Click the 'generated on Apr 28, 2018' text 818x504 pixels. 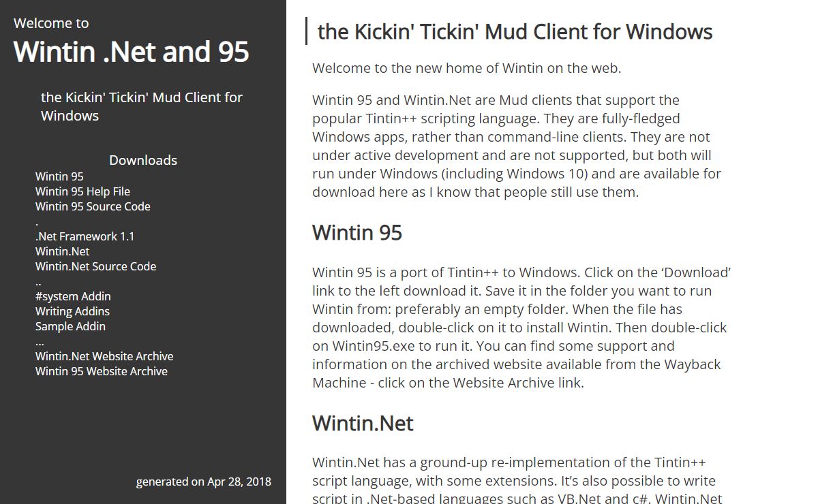(204, 482)
